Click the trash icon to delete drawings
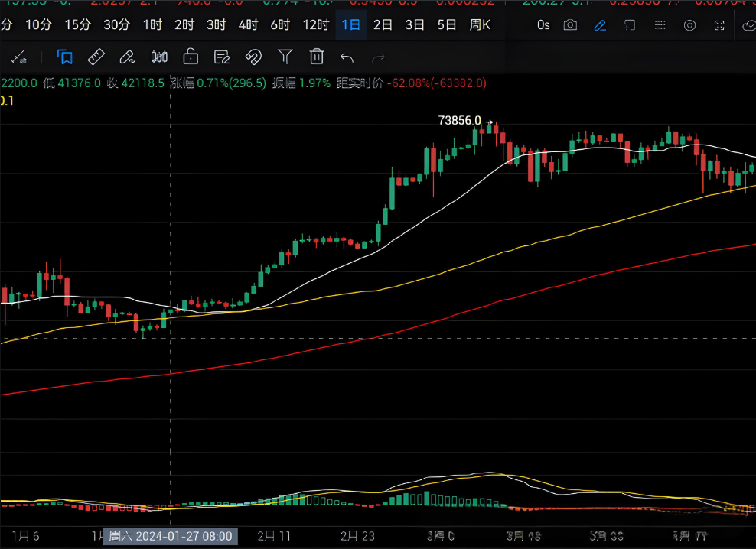This screenshot has width=756, height=549. pyautogui.click(x=316, y=57)
